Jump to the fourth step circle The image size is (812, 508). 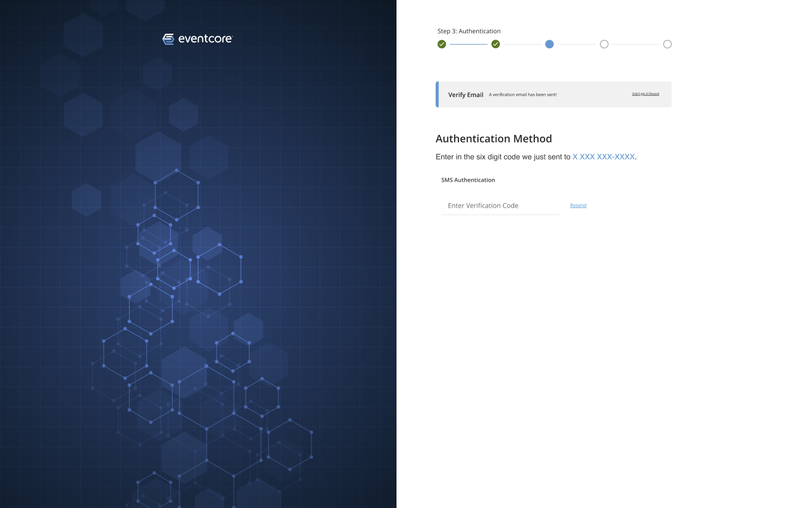pos(604,44)
